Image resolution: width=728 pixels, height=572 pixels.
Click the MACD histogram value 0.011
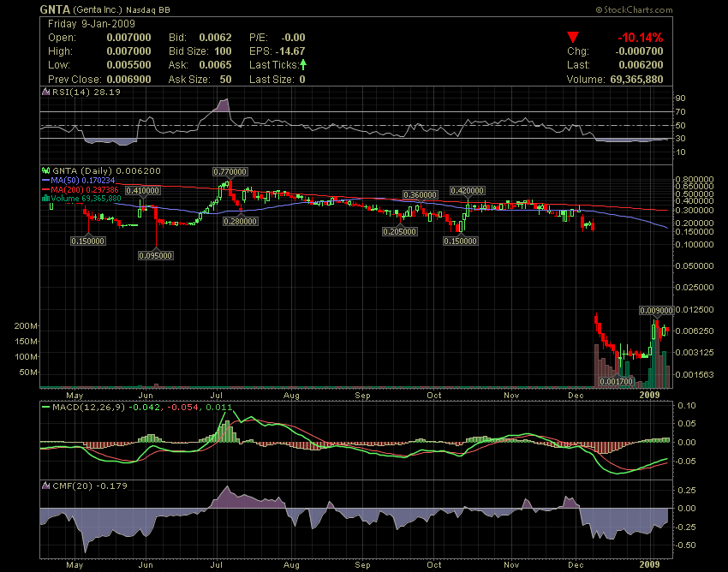pyautogui.click(x=218, y=408)
